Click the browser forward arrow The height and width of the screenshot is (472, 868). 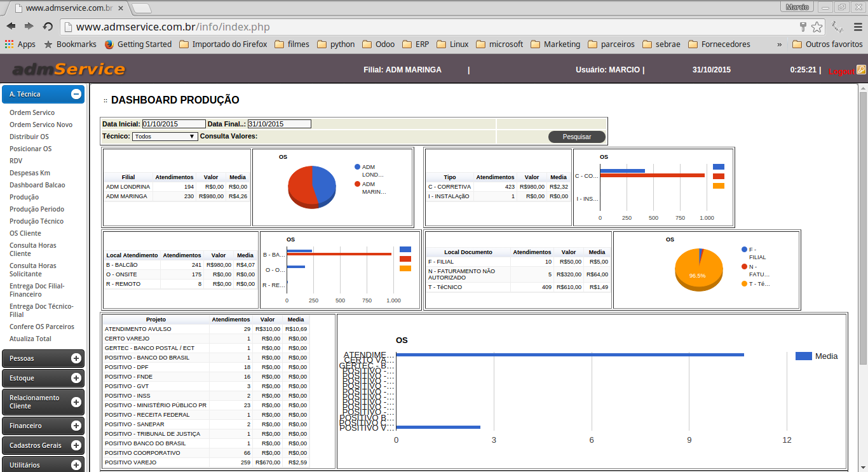pyautogui.click(x=29, y=26)
